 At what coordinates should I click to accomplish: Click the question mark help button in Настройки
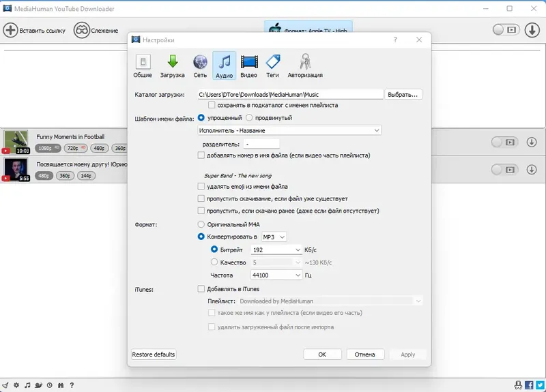point(395,40)
